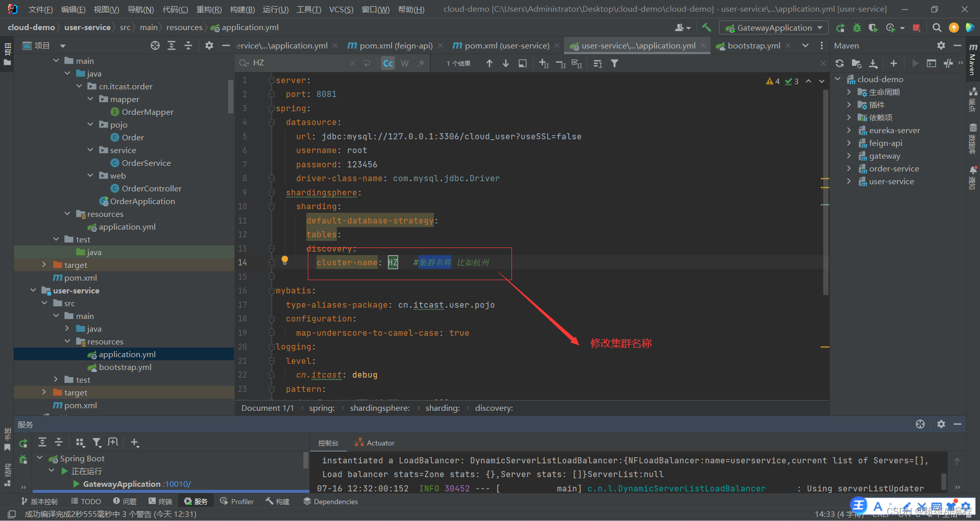The width and height of the screenshot is (980, 521).
Task: Expand the eureka-server Maven module
Action: point(849,130)
